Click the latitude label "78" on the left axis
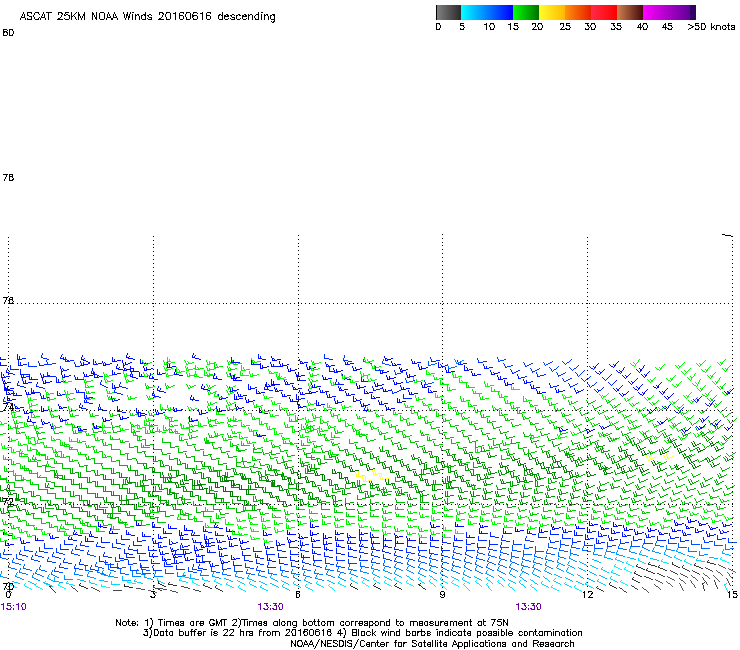 [x=8, y=177]
